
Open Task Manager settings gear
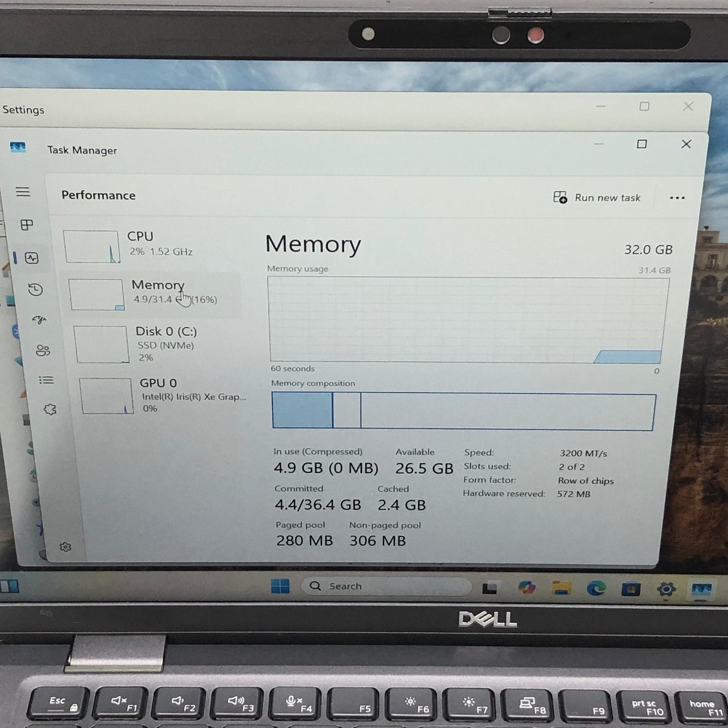point(65,547)
